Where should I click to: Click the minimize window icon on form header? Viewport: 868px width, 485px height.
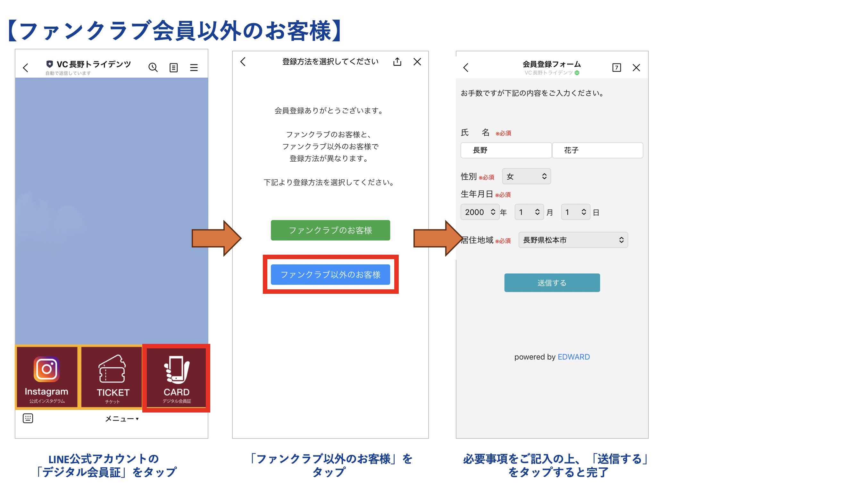pyautogui.click(x=616, y=68)
